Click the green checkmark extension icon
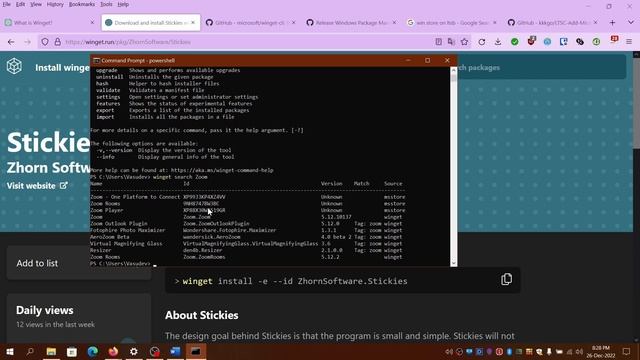This screenshot has height=360, width=640. pyautogui.click(x=515, y=42)
